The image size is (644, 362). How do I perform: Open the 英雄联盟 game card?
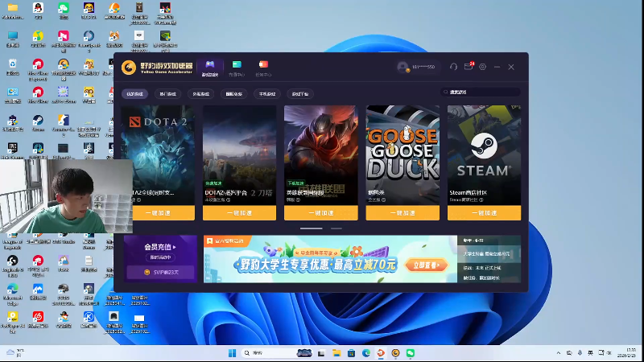coord(320,155)
